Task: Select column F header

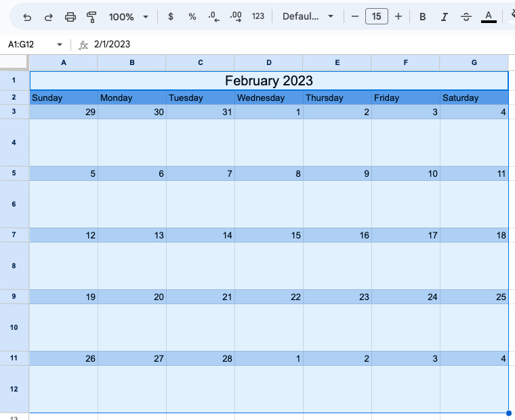Action: [406, 63]
